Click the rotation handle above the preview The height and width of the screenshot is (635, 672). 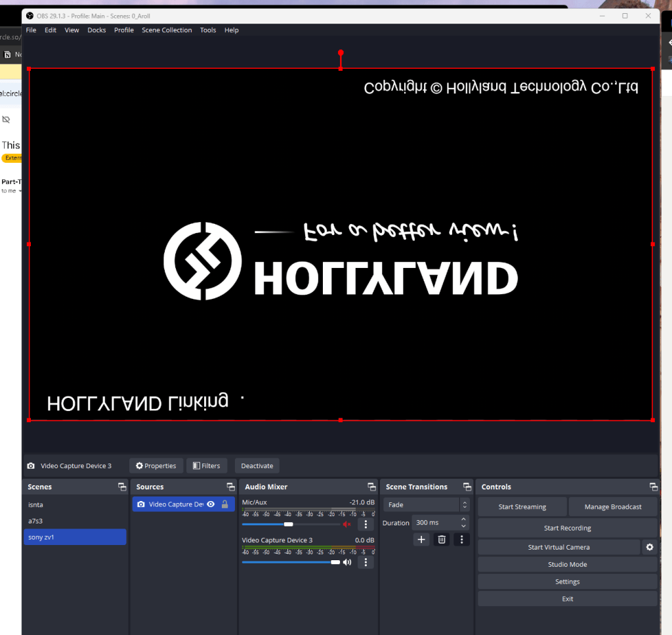(341, 53)
